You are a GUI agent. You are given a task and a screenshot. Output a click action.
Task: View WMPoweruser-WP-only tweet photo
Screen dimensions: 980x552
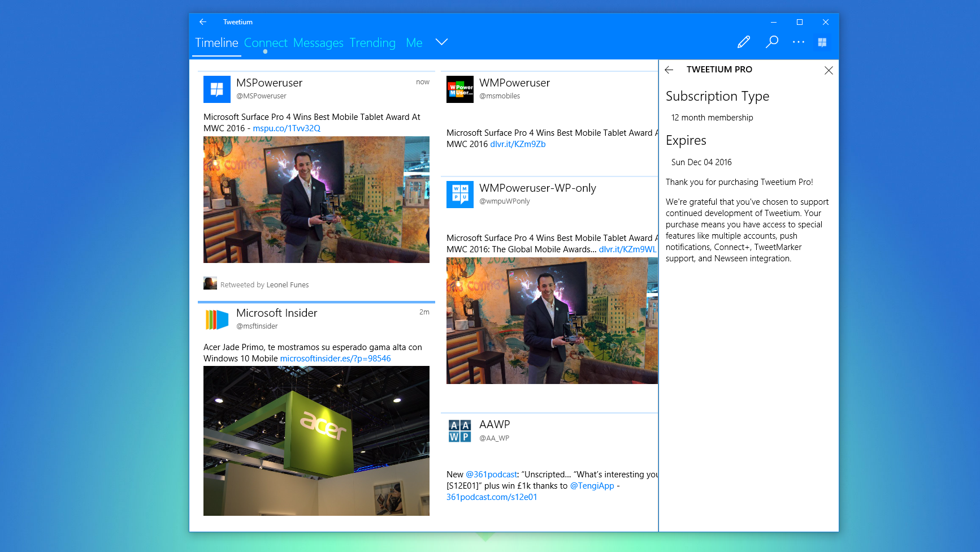click(552, 321)
